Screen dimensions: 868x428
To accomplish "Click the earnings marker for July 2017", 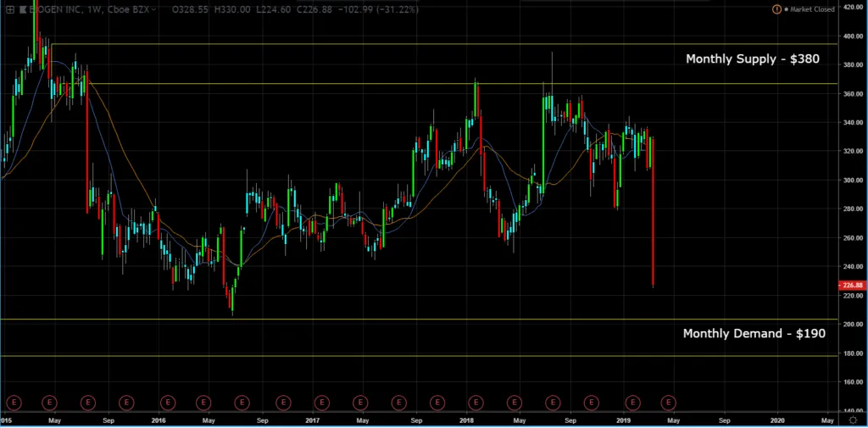I will pos(398,402).
